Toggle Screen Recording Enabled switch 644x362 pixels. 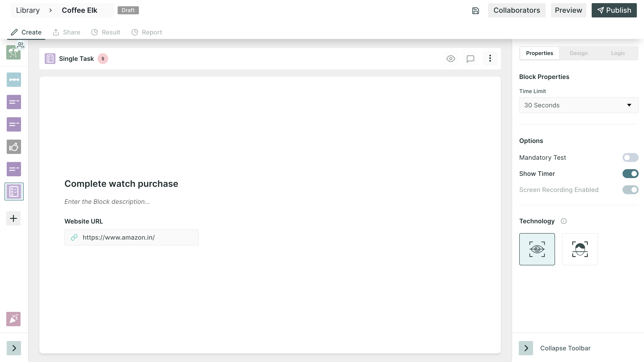(x=630, y=190)
